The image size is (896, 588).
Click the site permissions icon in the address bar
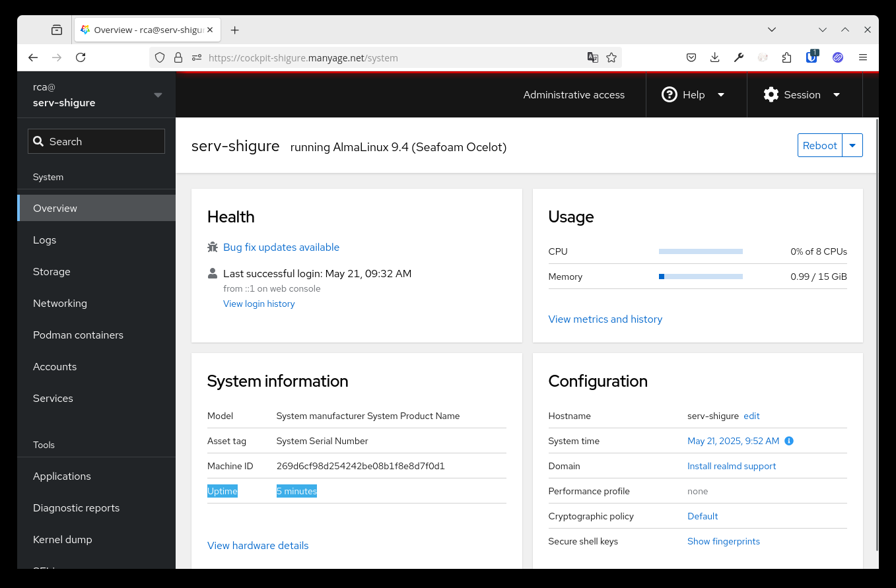pyautogui.click(x=197, y=57)
